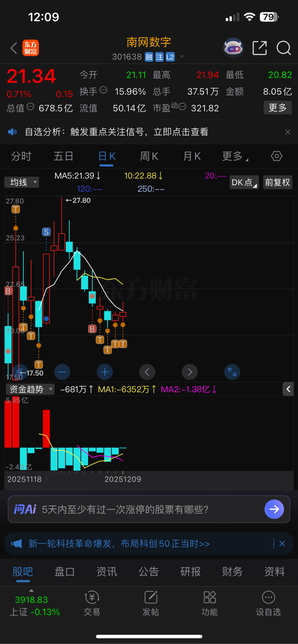Jump to earliest data double-arrow
Image resolution: width=298 pixels, height=644 pixels.
click(x=20, y=372)
